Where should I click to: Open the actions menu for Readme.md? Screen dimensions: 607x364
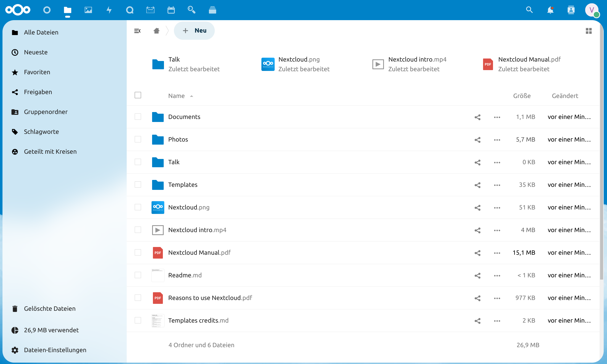(x=497, y=275)
